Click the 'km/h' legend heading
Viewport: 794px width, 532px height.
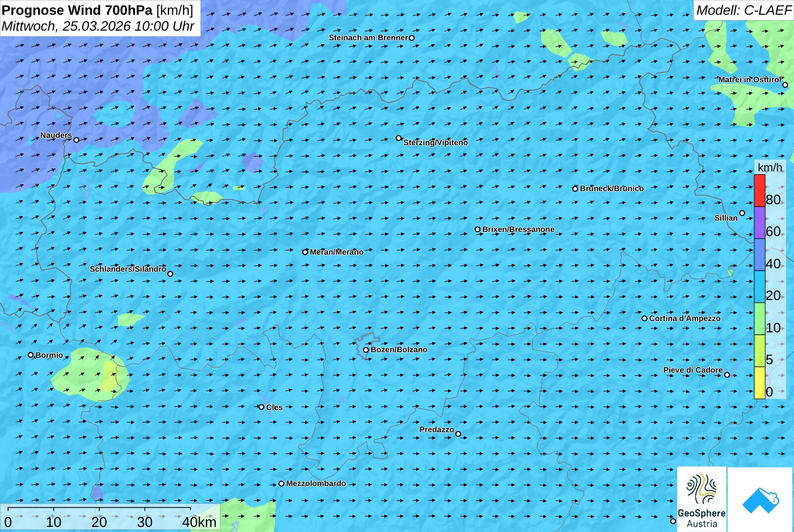[770, 167]
